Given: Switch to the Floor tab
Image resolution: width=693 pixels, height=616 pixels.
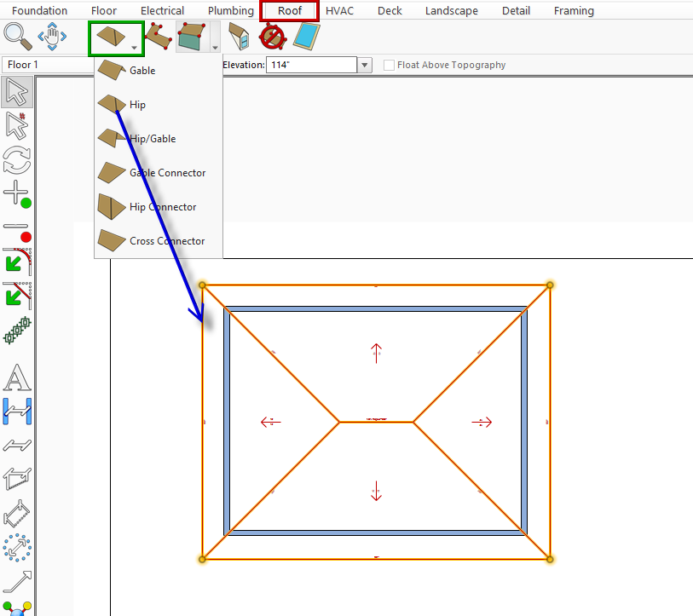Looking at the screenshot, I should pos(104,10).
